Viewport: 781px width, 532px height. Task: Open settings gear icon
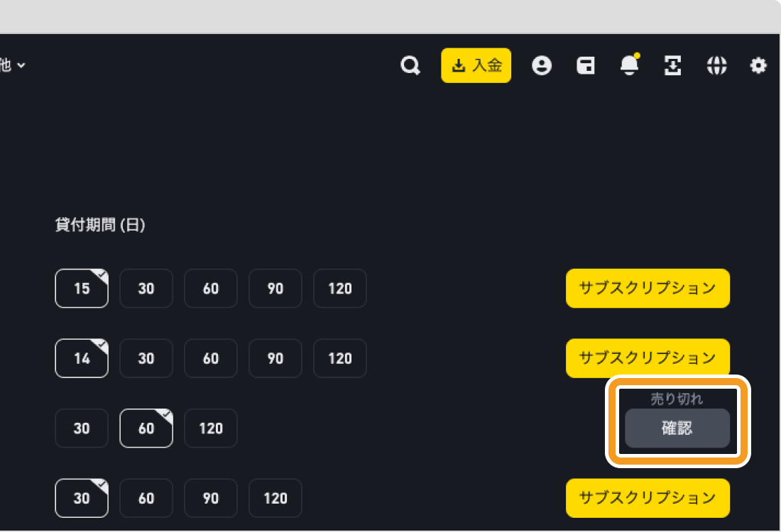click(758, 66)
